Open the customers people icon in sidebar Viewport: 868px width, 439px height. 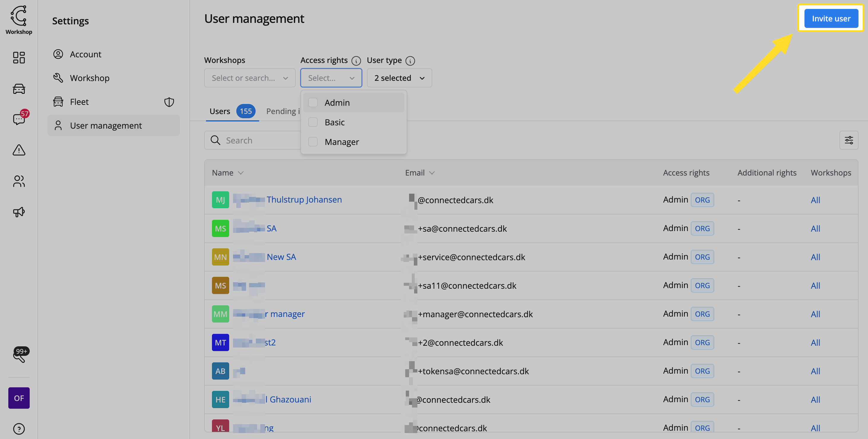[x=19, y=181]
